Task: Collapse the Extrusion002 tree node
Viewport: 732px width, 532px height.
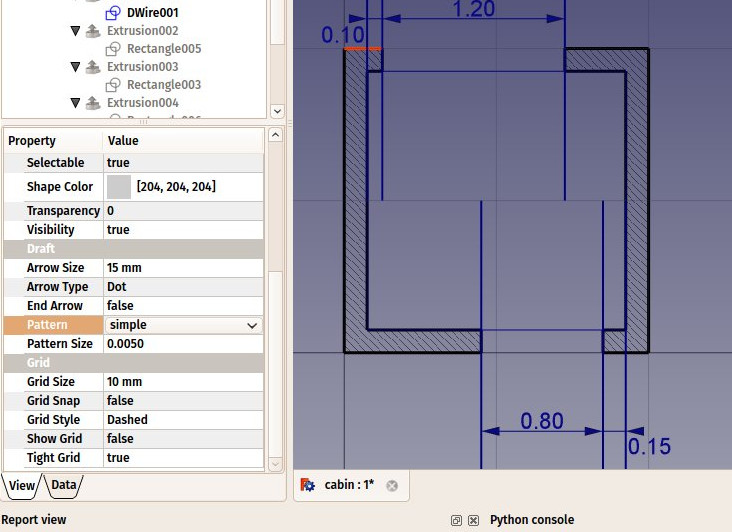Action: pos(76,31)
